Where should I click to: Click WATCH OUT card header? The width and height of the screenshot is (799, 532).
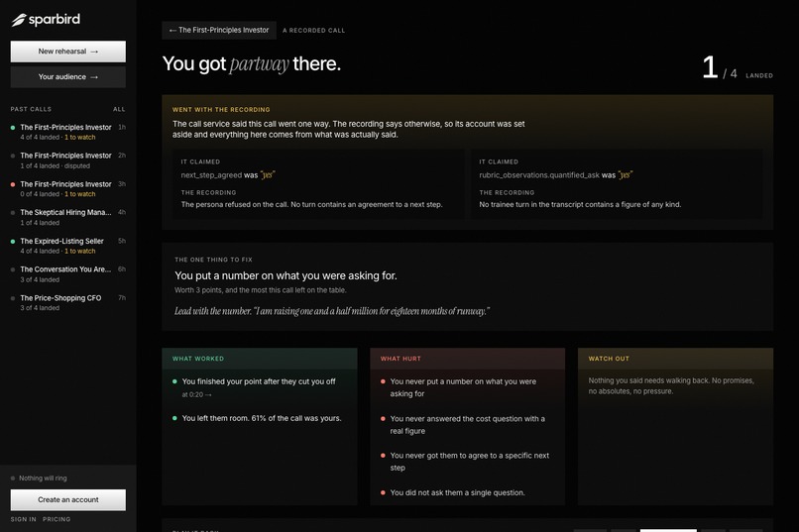tap(675, 359)
